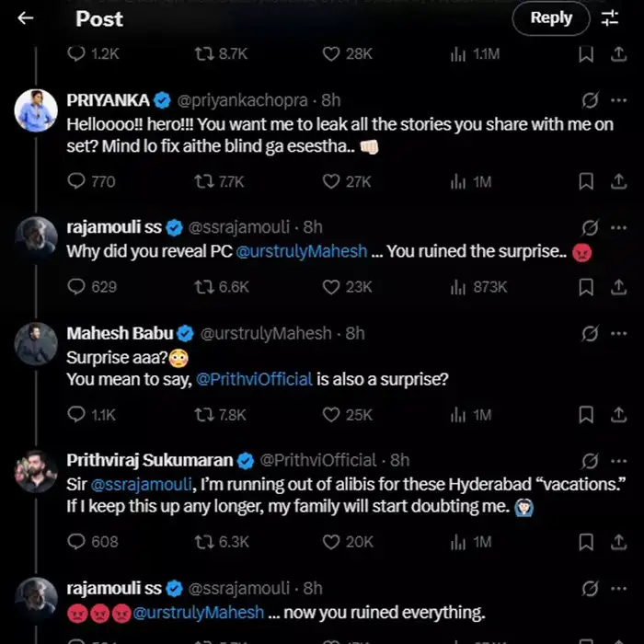Retweet PRIYANKA's post showing 7.7K
This screenshot has width=644, height=644.
pos(204,182)
